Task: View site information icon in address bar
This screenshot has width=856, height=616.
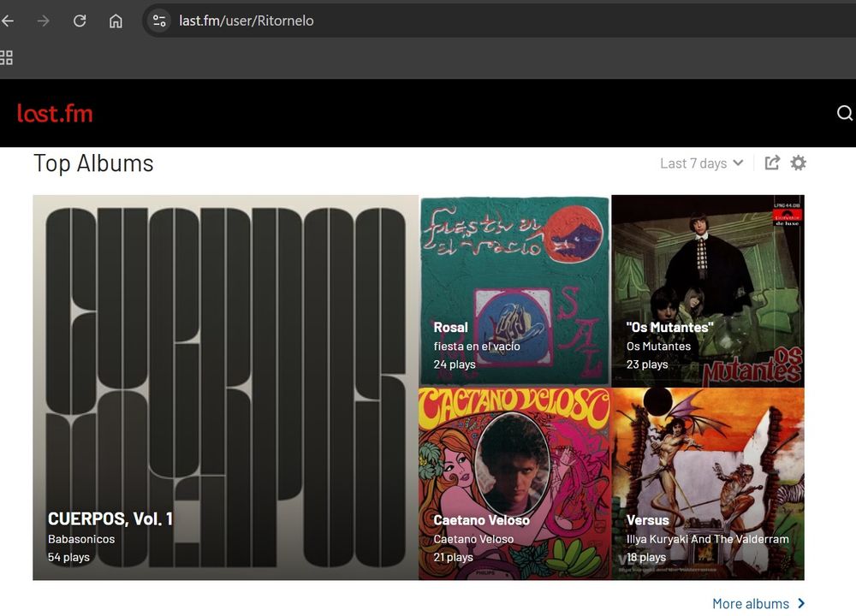Action: tap(159, 21)
